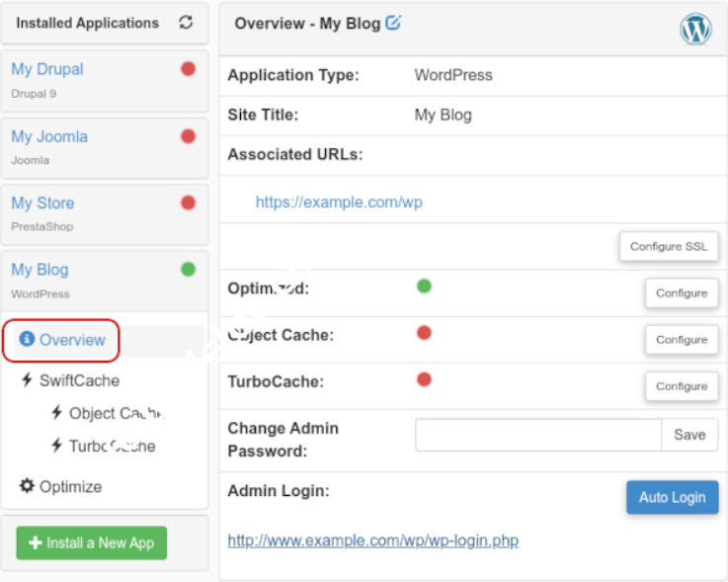Click the red Object Cache status indicator

424,333
